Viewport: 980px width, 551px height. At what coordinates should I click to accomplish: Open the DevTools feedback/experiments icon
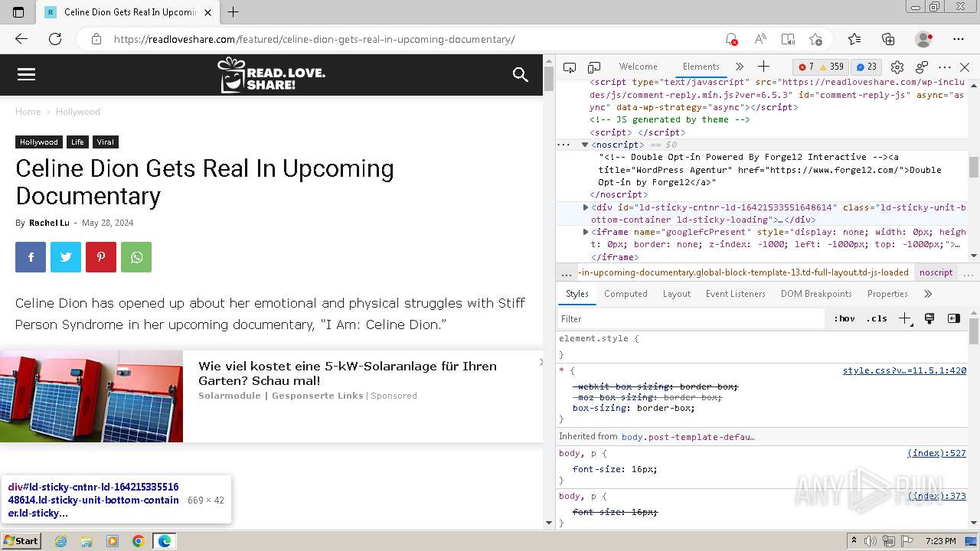tap(922, 67)
